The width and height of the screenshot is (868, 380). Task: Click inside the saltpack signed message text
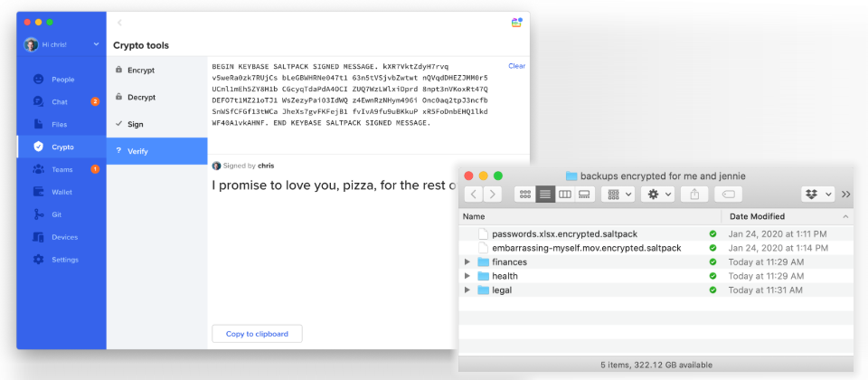pyautogui.click(x=350, y=95)
